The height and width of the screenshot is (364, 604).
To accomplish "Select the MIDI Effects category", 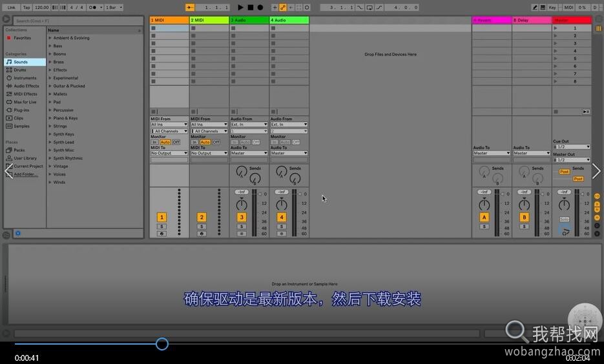I will pyautogui.click(x=25, y=94).
